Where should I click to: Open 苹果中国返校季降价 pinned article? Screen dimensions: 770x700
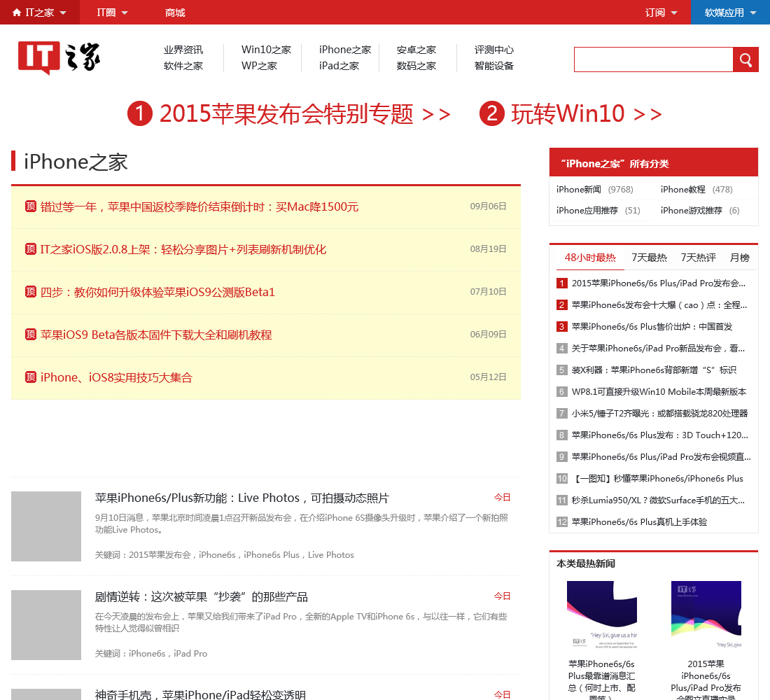click(199, 206)
